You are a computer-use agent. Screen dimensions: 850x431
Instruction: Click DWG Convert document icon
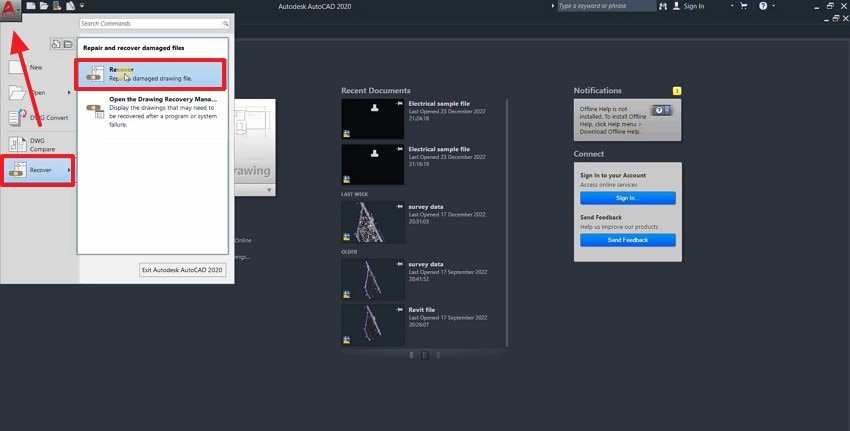(17, 118)
